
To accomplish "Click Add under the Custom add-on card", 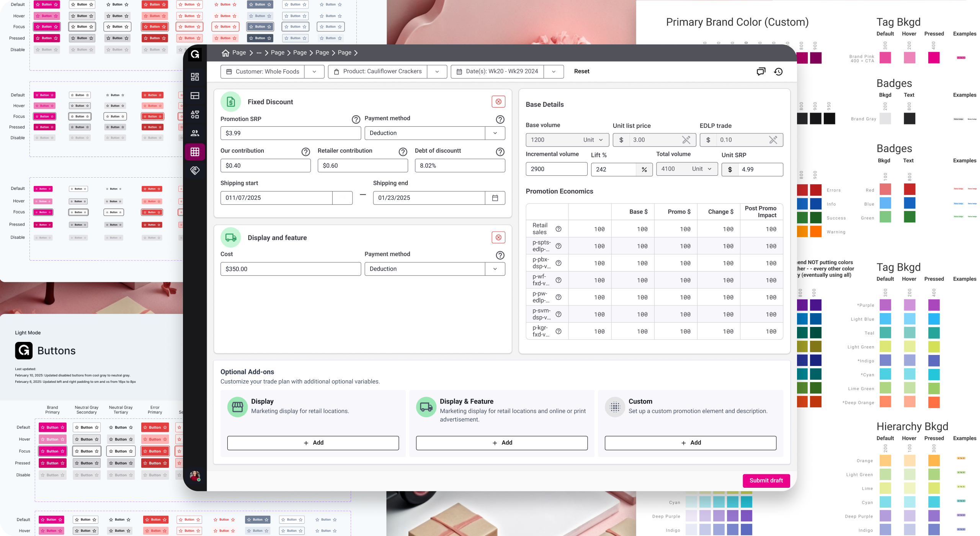I will (x=690, y=443).
